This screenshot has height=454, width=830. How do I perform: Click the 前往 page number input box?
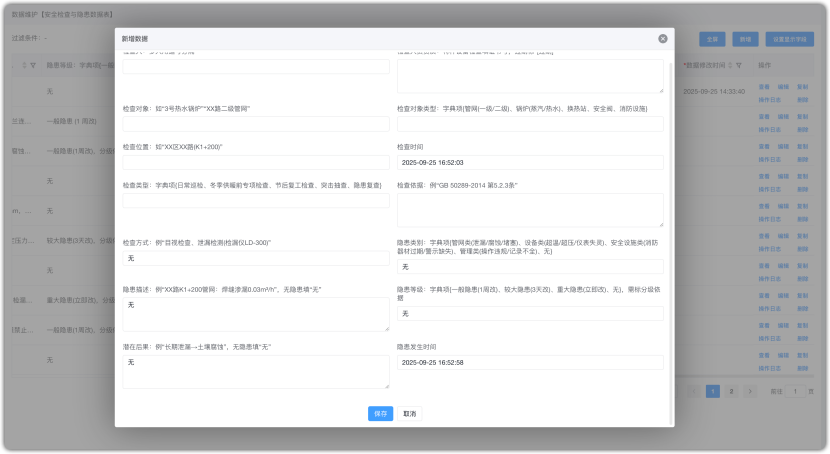click(x=795, y=392)
